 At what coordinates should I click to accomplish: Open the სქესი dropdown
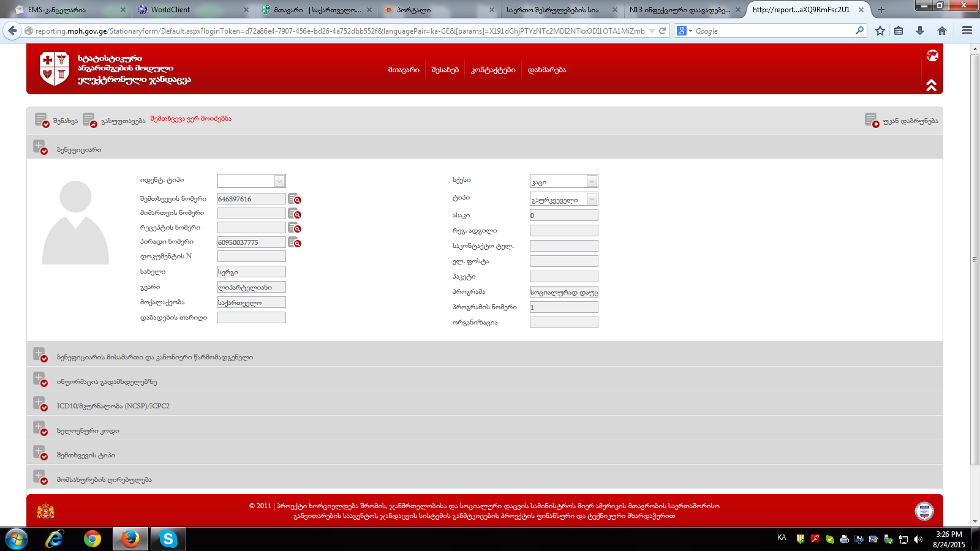point(592,181)
